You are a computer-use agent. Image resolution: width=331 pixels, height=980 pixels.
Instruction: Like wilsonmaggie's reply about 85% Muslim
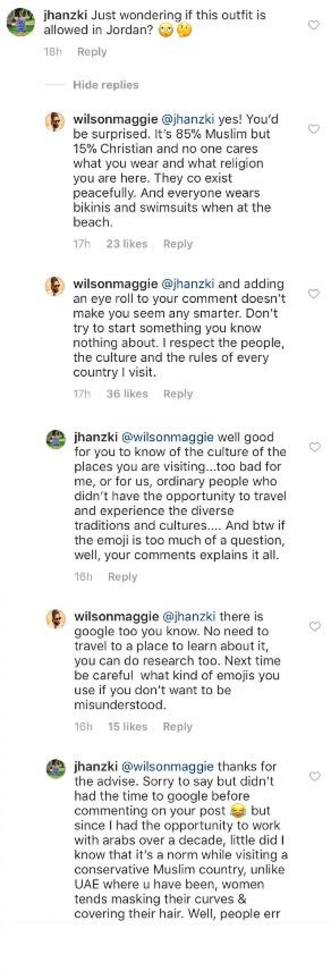313,129
